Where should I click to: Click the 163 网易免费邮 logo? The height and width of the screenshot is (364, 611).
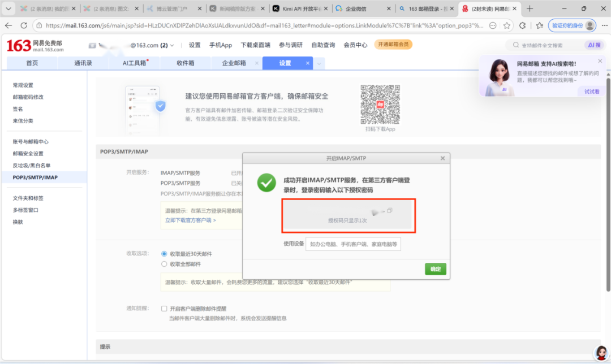[35, 46]
